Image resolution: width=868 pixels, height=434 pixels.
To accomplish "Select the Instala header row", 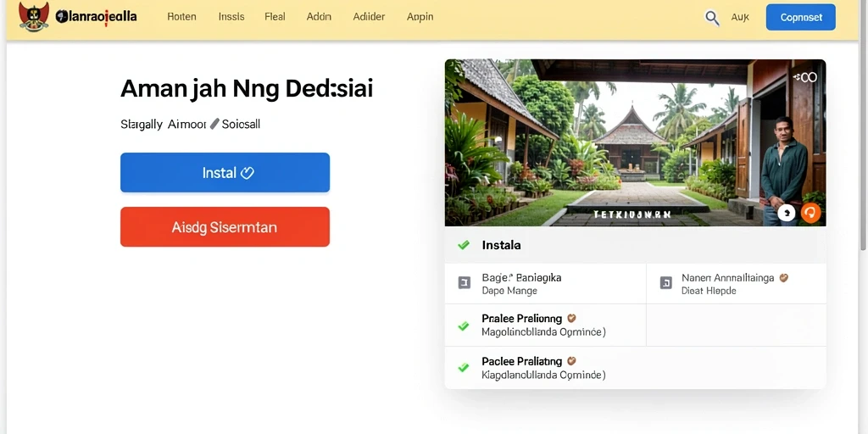I will 636,245.
